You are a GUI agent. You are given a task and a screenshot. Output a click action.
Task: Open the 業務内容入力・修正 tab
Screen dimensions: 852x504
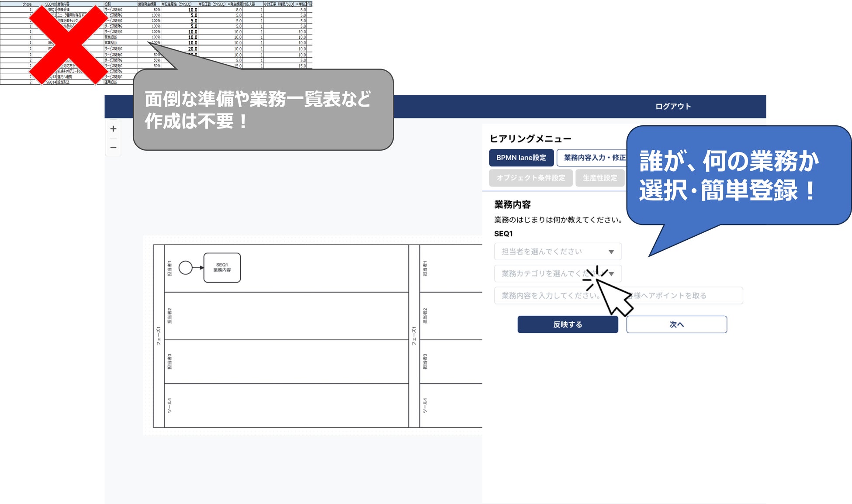click(x=592, y=158)
